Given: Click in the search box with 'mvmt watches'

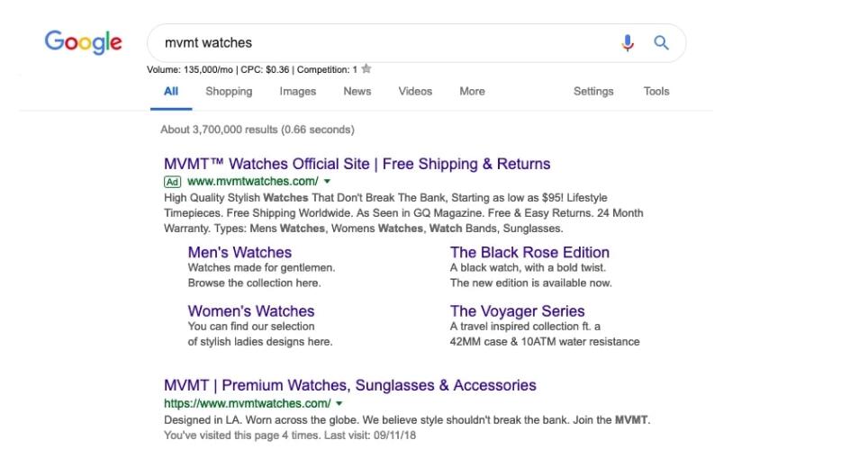Looking at the screenshot, I should click(378, 43).
